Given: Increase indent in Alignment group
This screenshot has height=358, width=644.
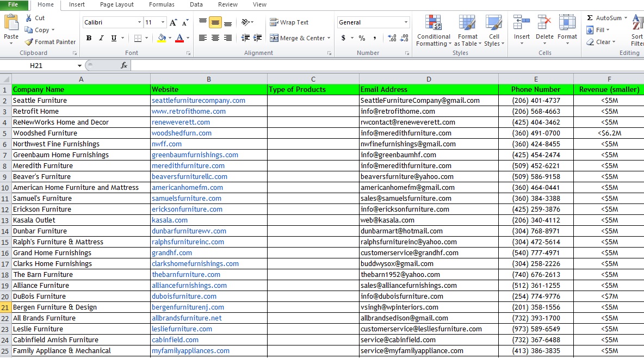Looking at the screenshot, I should [x=257, y=38].
